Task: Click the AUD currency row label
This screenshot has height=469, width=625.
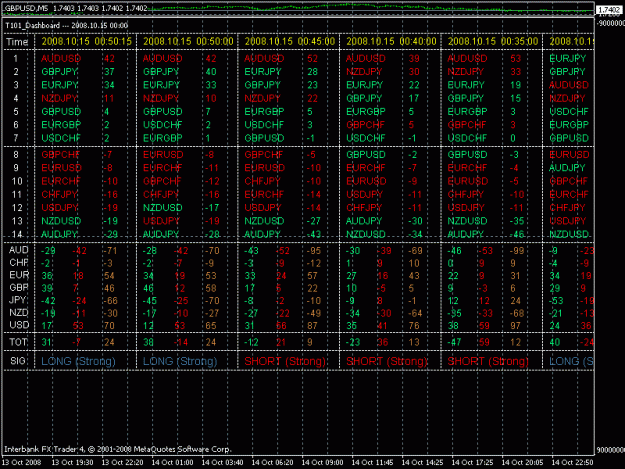Action: click(18, 250)
